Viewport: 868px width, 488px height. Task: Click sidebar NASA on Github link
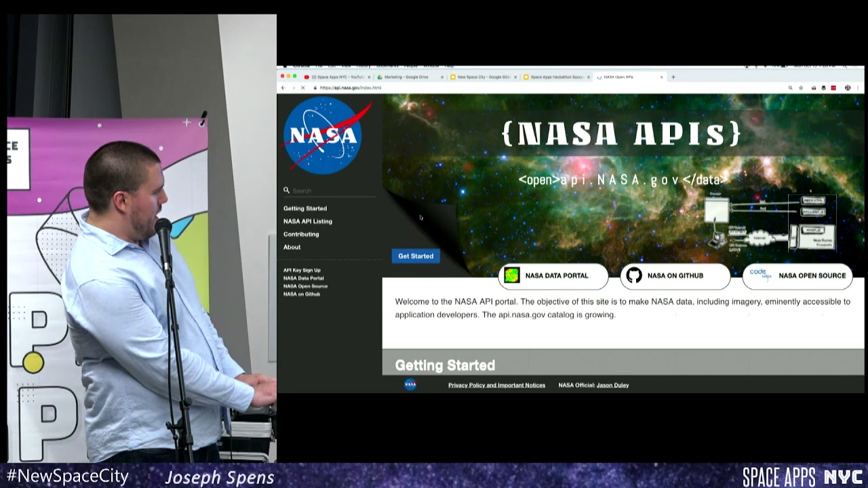302,294
